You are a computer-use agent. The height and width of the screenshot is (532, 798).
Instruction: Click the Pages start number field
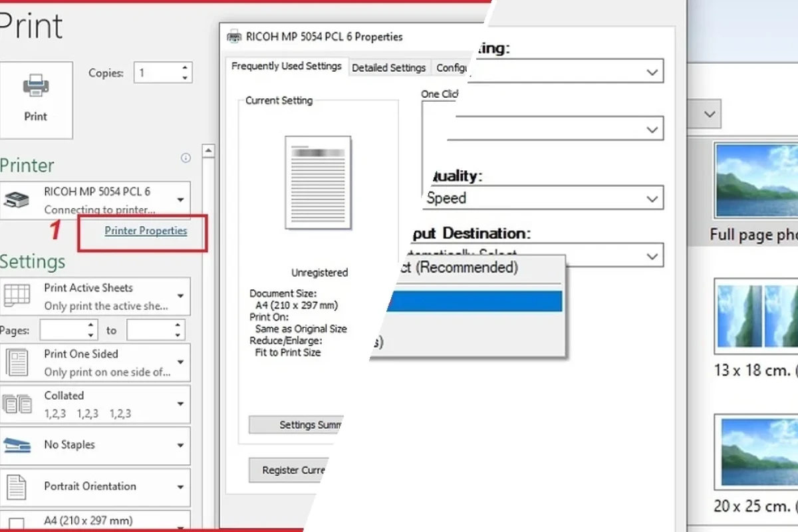(63, 330)
